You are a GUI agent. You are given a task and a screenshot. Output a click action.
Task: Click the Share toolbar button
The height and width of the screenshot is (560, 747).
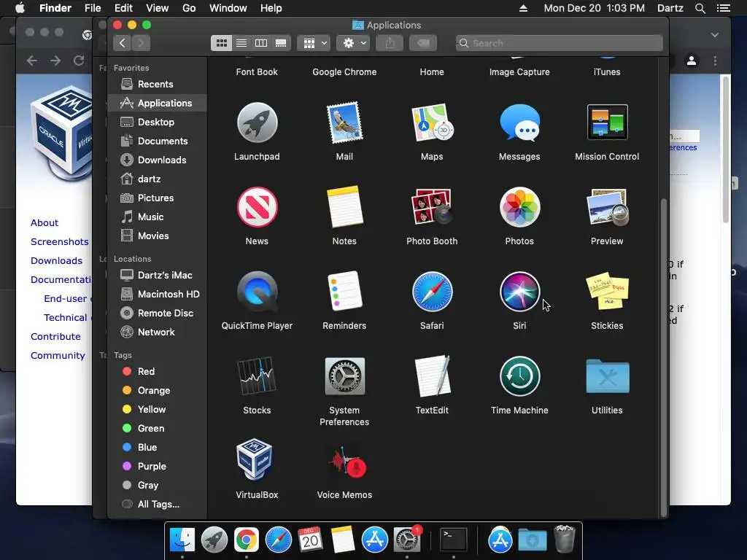pos(390,43)
